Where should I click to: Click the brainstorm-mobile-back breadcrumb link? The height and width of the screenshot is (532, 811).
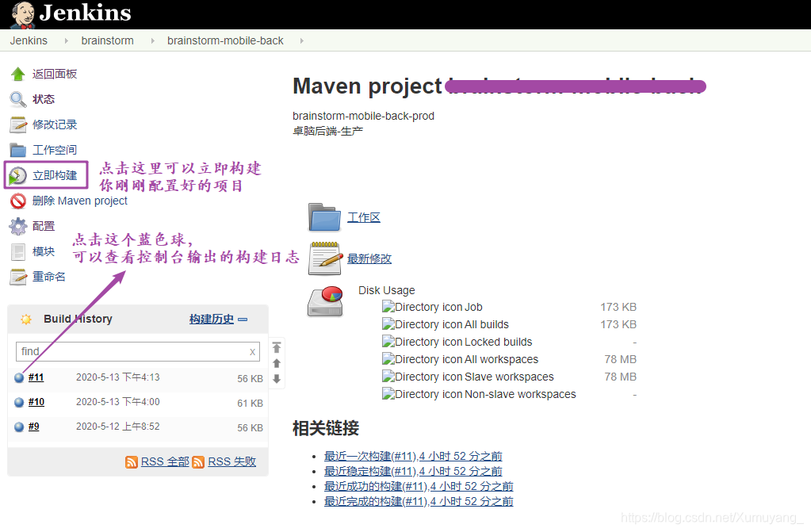(225, 40)
